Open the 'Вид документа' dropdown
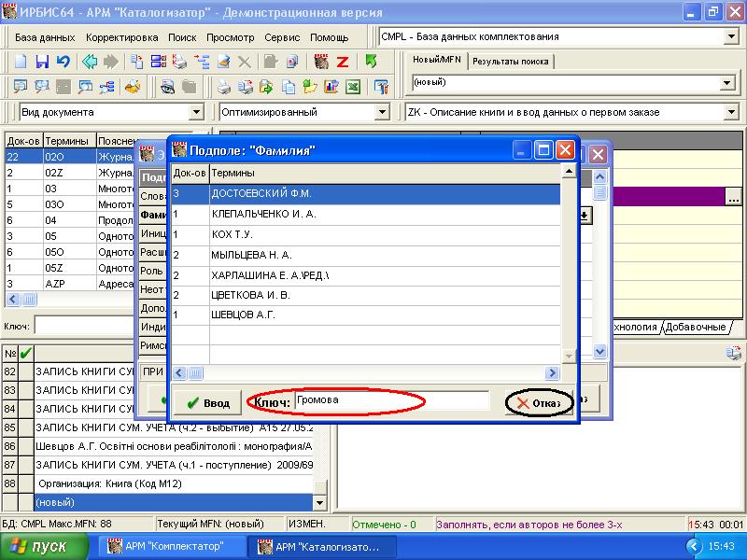Image resolution: width=747 pixels, height=560 pixels. pos(196,112)
